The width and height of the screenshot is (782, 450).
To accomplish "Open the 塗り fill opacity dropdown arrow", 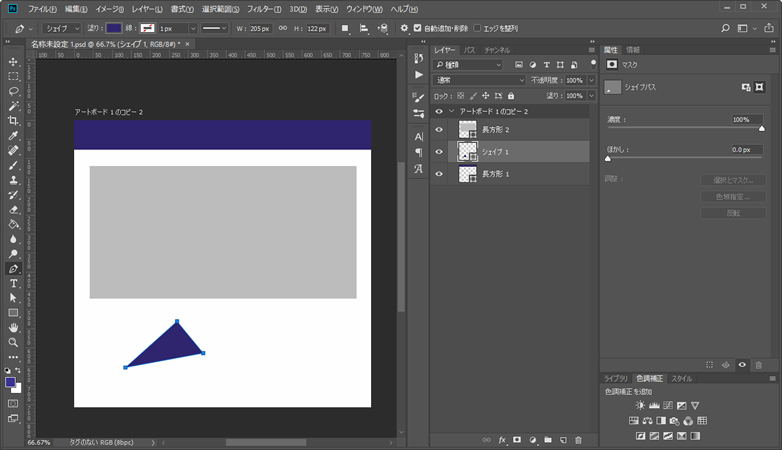I will [x=591, y=95].
